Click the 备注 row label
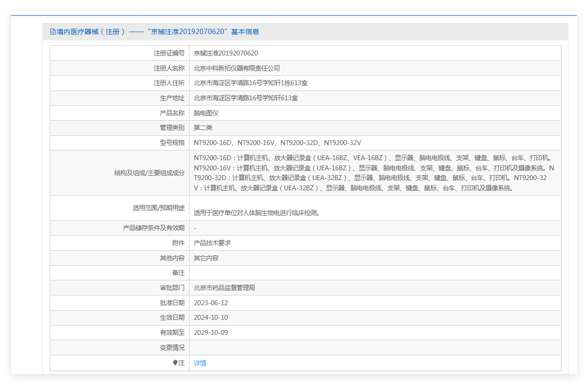The height and width of the screenshot is (385, 588). (179, 273)
